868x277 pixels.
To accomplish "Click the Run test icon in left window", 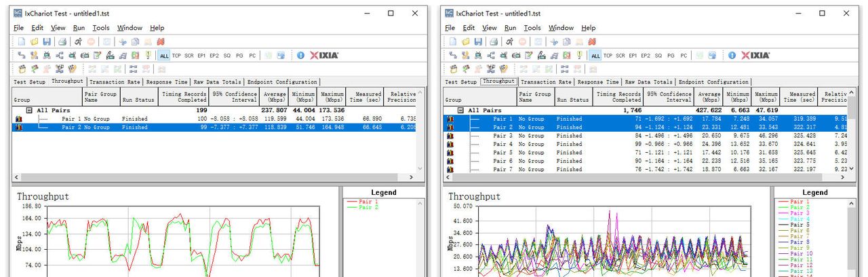I will coord(78,42).
